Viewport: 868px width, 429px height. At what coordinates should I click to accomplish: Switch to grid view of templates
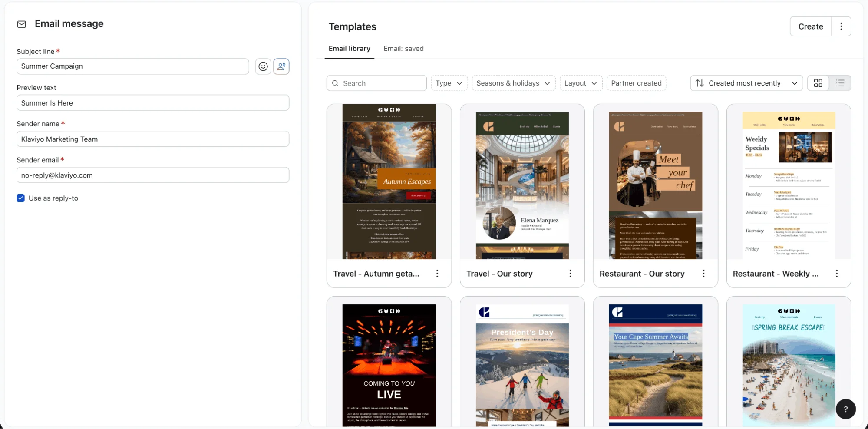point(818,83)
